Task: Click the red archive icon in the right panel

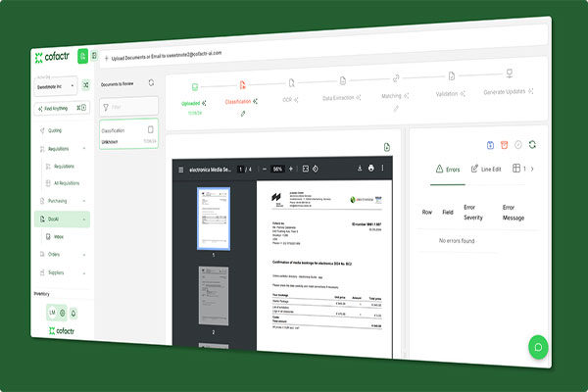Action: click(x=504, y=145)
